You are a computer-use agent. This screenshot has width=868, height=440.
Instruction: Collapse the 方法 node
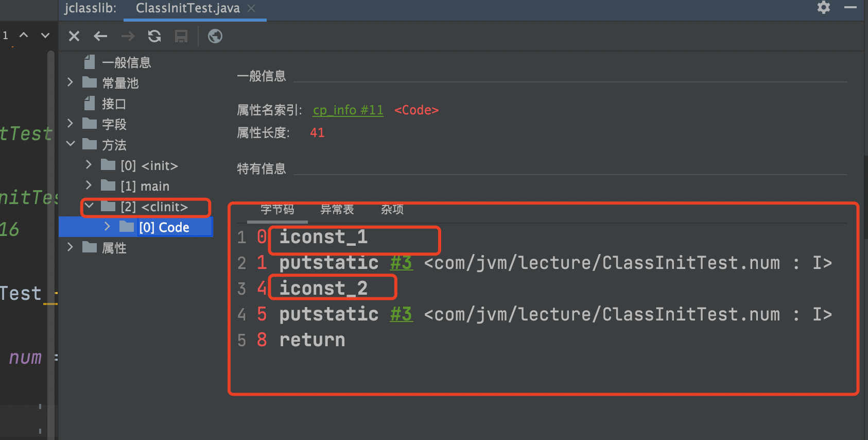tap(71, 144)
